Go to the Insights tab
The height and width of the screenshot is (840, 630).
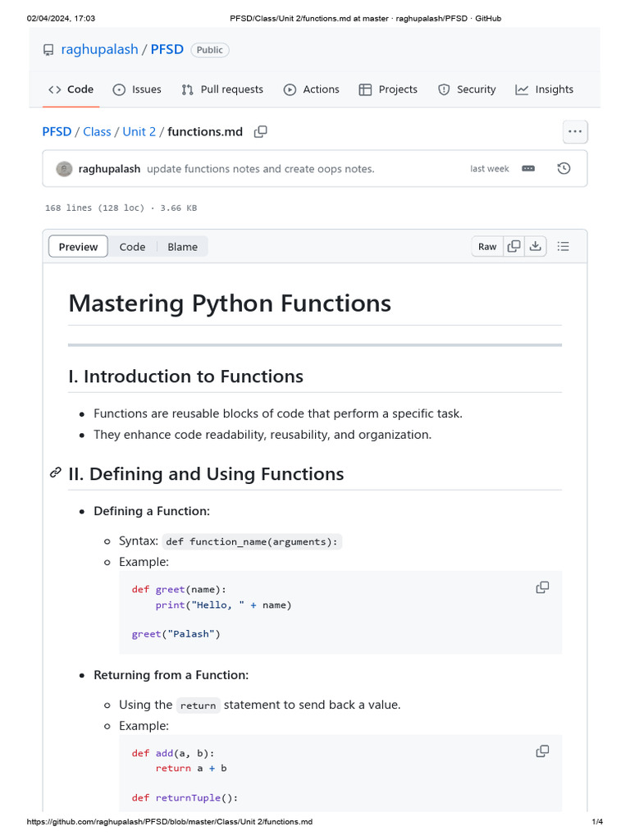coord(544,89)
